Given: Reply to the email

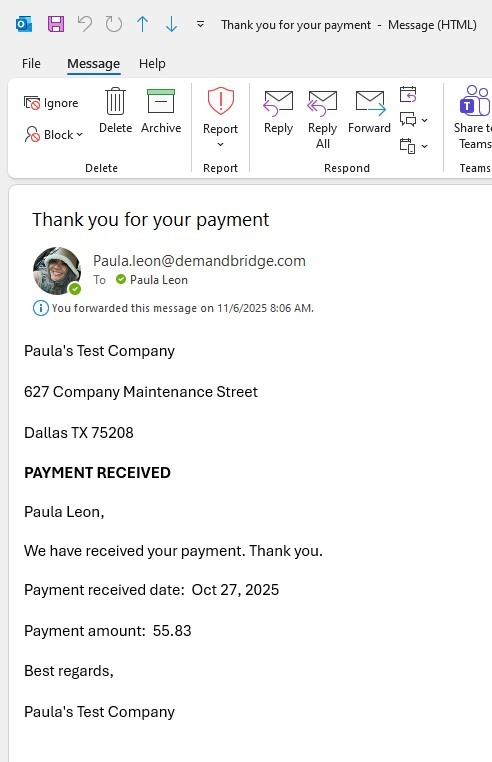Looking at the screenshot, I should point(278,112).
